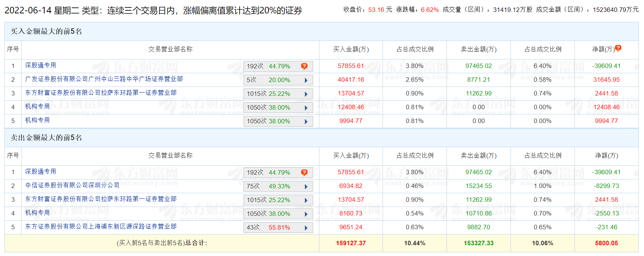Open 东方证券上海浦东新区源深路证券营业部 link
Image resolution: width=644 pixels, height=256 pixels.
click(101, 227)
